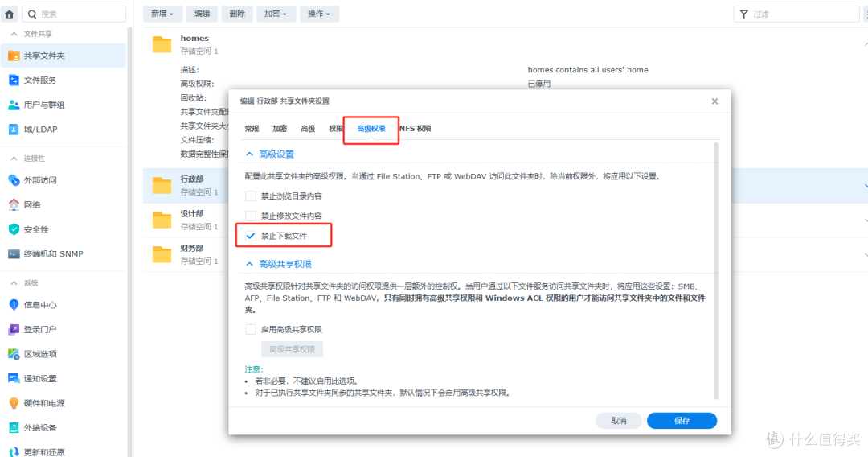Open File Services sidebar icon
The width and height of the screenshot is (868, 457).
point(14,80)
